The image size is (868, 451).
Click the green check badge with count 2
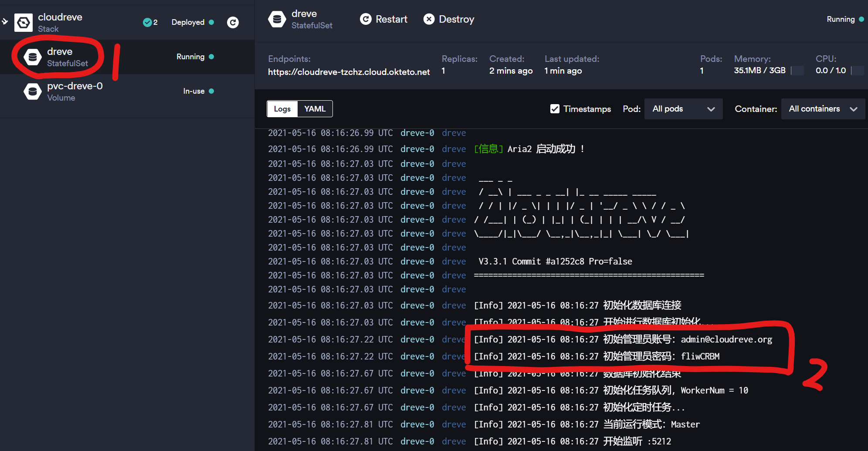pos(150,22)
